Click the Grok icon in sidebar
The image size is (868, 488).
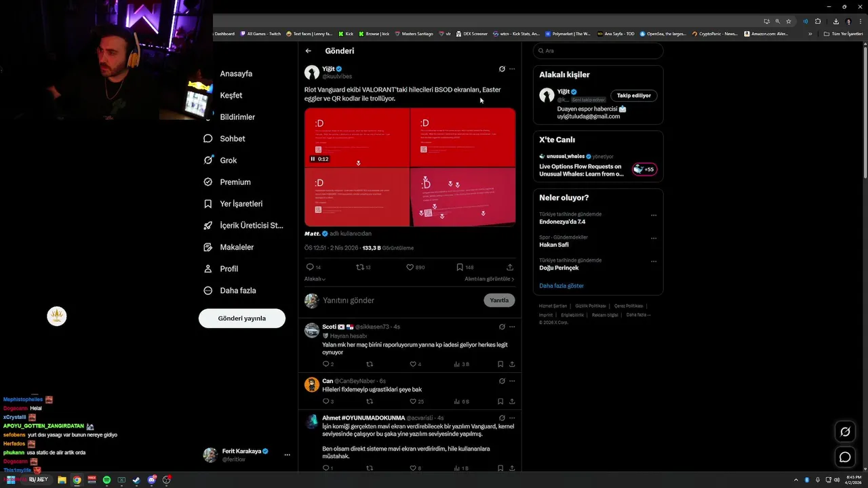(208, 160)
